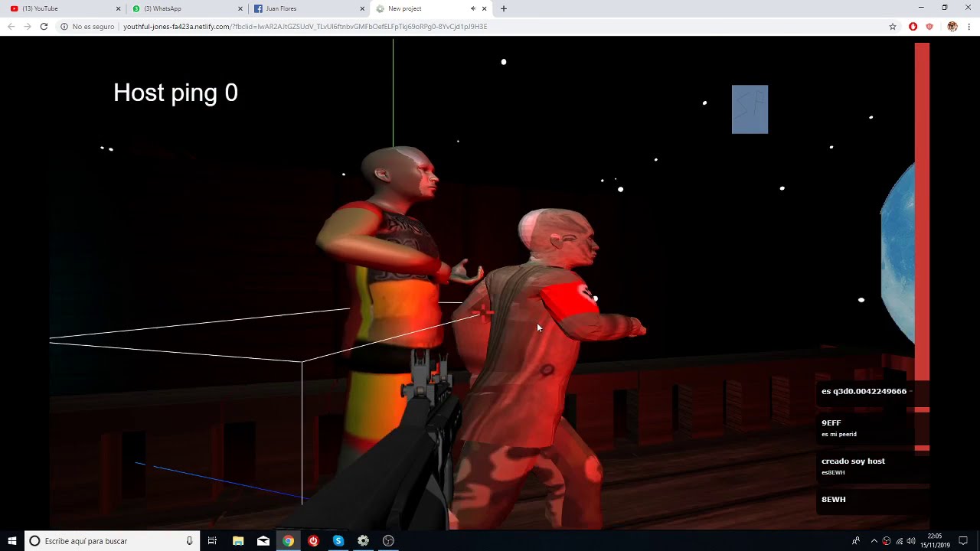The height and width of the screenshot is (551, 980).
Task: Open the Juan Flores Facebook tab
Action: pyautogui.click(x=306, y=8)
